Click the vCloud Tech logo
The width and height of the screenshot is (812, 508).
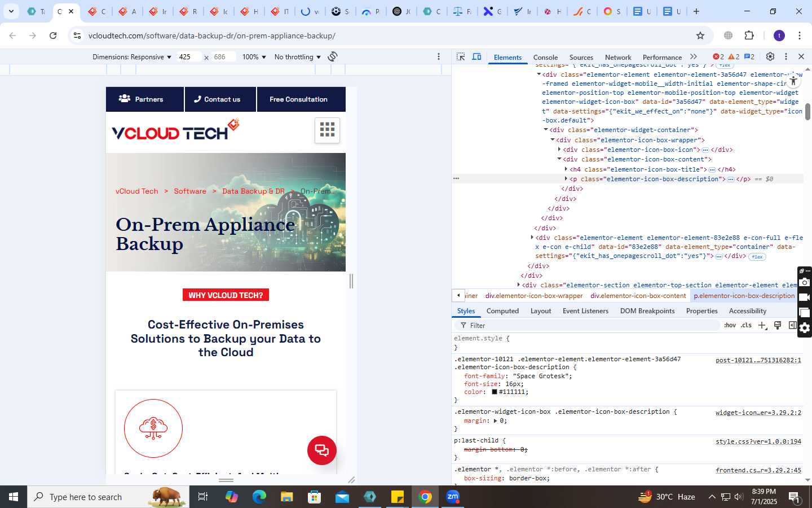(x=176, y=130)
